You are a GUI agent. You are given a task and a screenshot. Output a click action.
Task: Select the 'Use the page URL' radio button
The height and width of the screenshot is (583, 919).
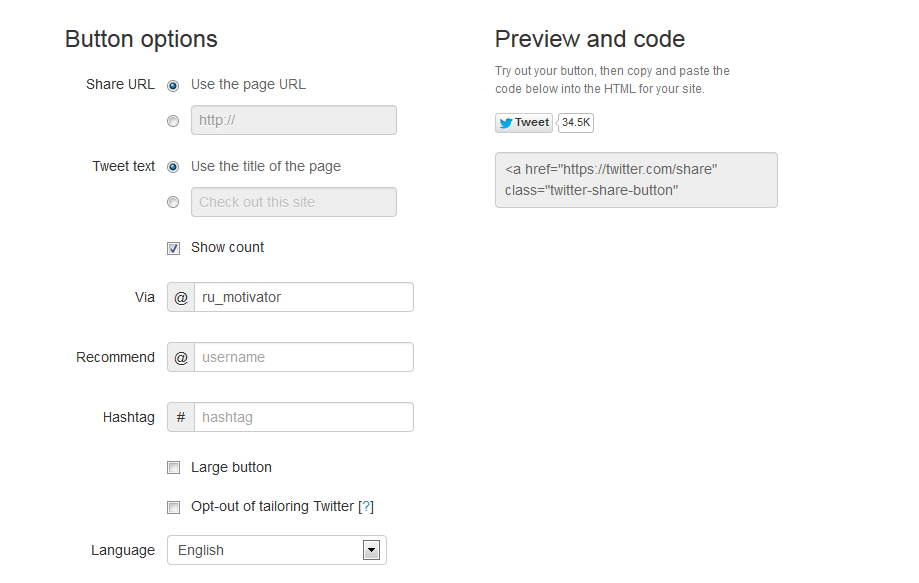173,86
